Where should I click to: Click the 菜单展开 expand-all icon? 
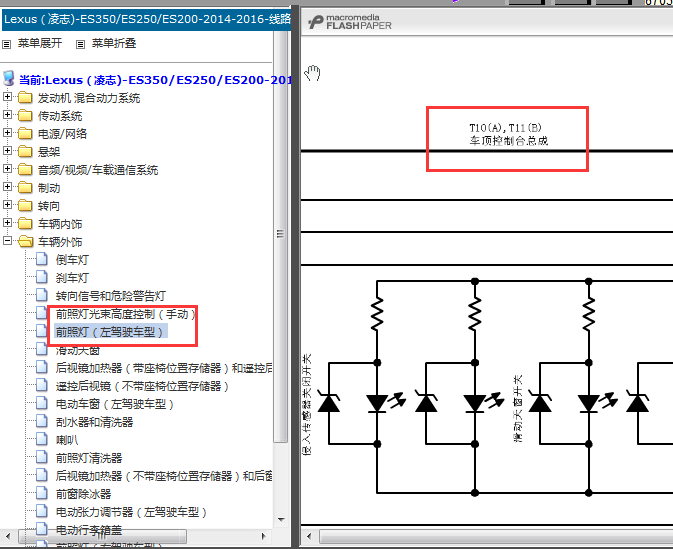coord(6,44)
